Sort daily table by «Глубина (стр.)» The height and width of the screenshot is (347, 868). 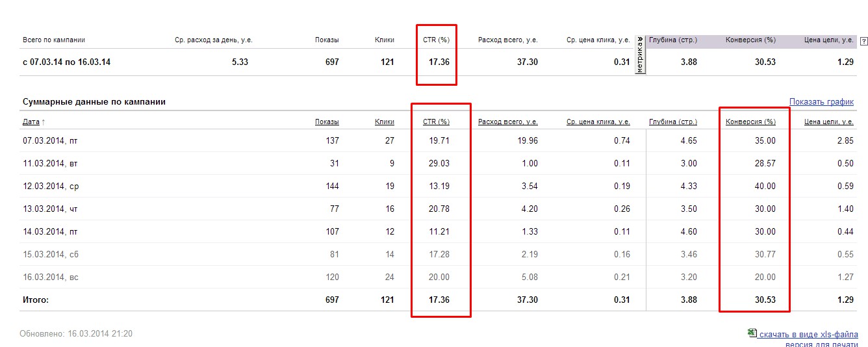pyautogui.click(x=672, y=122)
